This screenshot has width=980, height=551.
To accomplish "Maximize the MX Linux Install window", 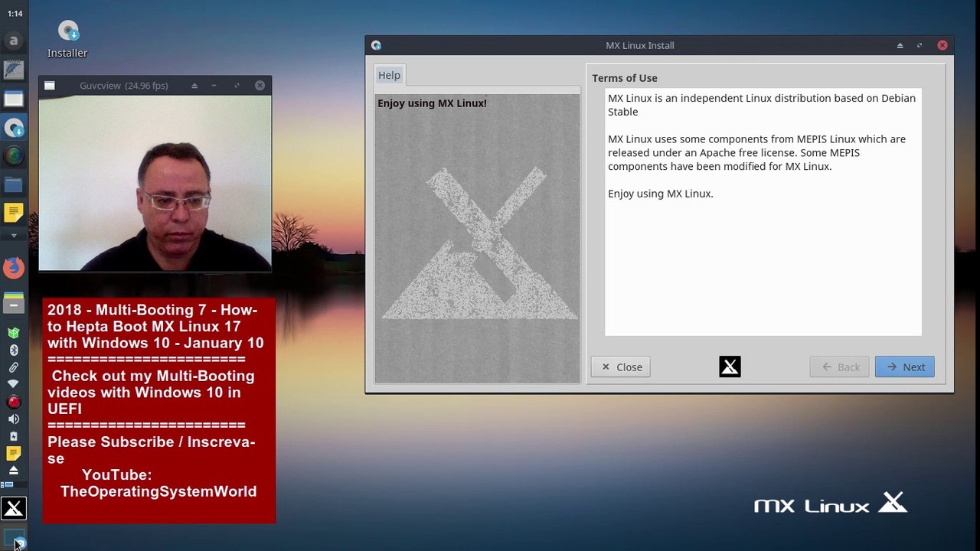I will [x=920, y=45].
